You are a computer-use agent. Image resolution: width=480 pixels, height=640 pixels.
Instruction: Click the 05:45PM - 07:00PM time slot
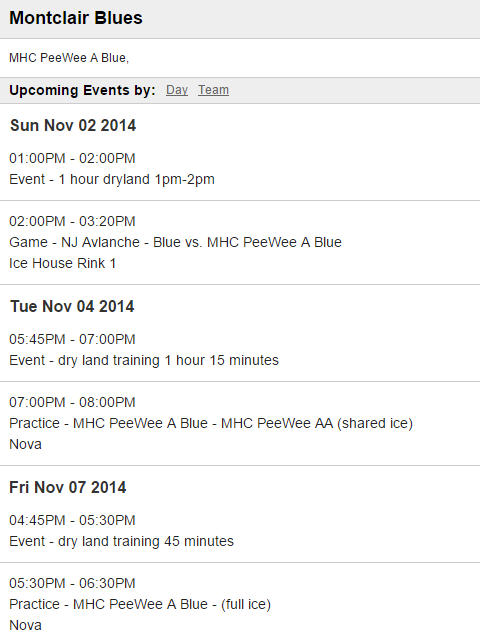[x=72, y=339]
